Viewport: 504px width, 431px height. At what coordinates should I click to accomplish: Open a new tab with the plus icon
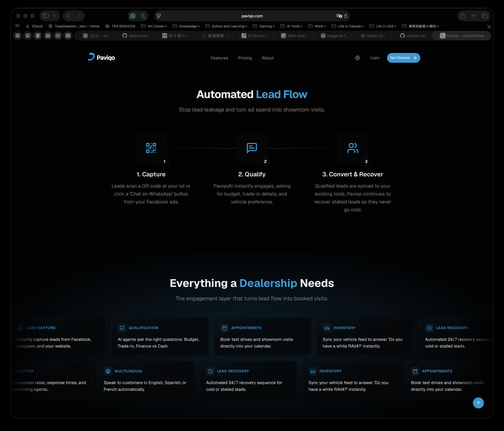[x=474, y=16]
